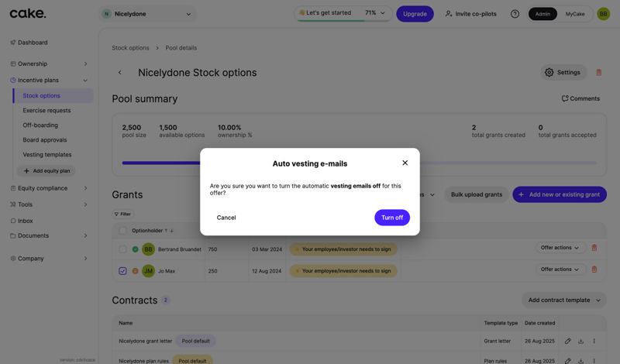The width and height of the screenshot is (620, 364).
Task: Delete Bertrand Bruandet's grant row
Action: [x=594, y=248]
